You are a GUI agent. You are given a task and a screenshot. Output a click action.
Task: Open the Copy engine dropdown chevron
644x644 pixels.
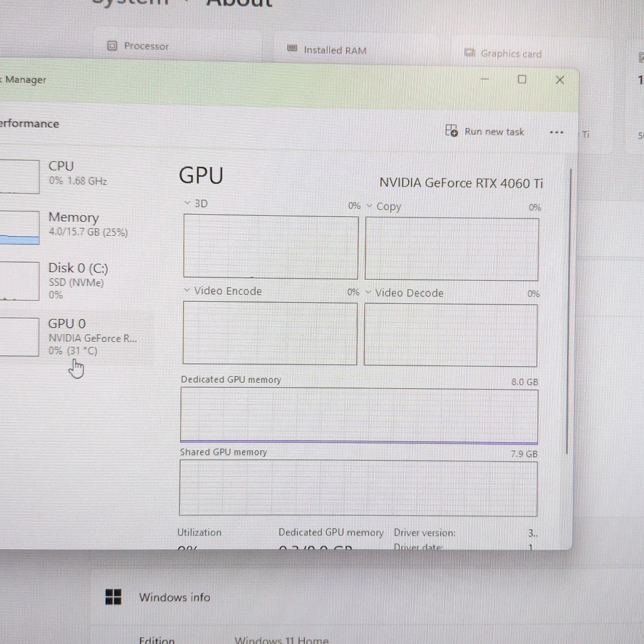click(x=369, y=206)
